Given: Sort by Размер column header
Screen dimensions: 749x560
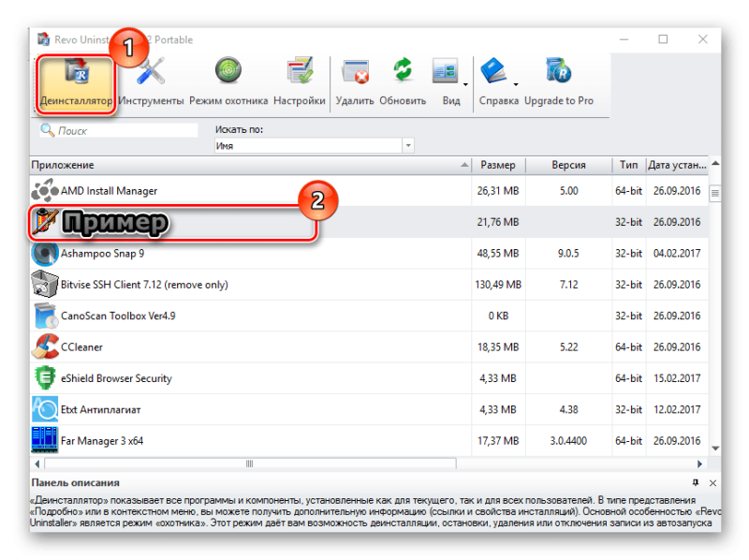Looking at the screenshot, I should pos(498,165).
